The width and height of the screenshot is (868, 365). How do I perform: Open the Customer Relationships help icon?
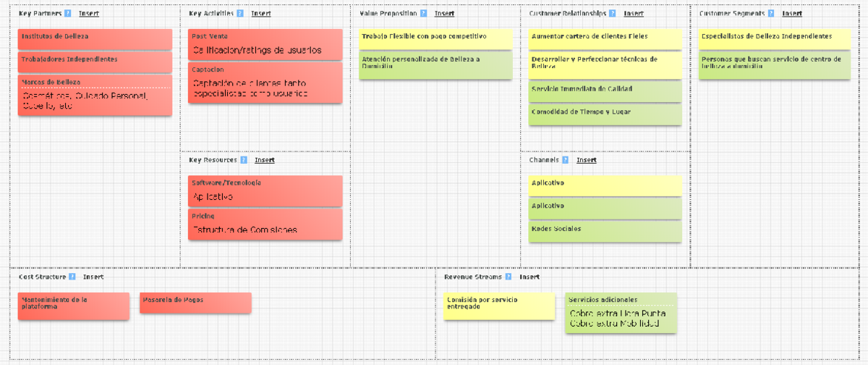[613, 13]
